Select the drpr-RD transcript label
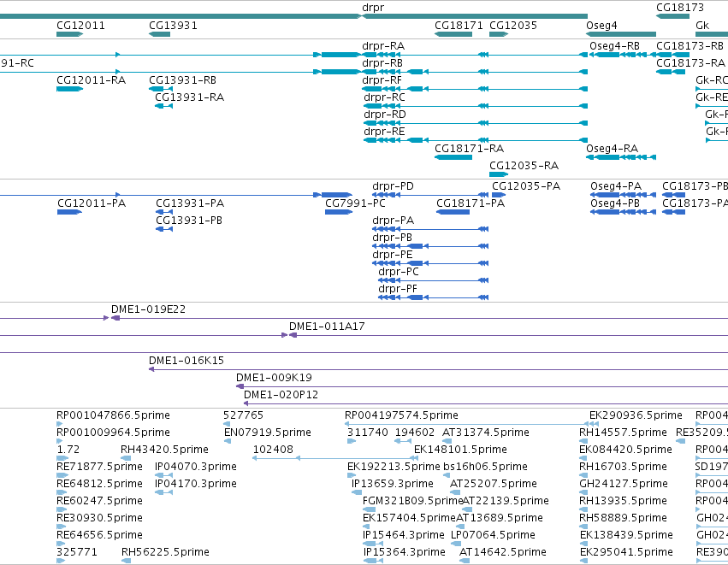The width and height of the screenshot is (728, 565). (x=384, y=115)
